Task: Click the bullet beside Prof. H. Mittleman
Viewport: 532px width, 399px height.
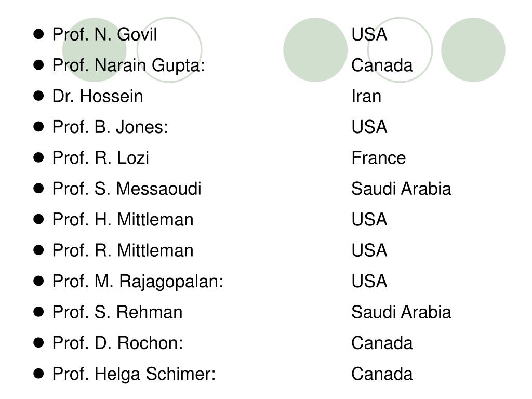Action: [x=38, y=219]
